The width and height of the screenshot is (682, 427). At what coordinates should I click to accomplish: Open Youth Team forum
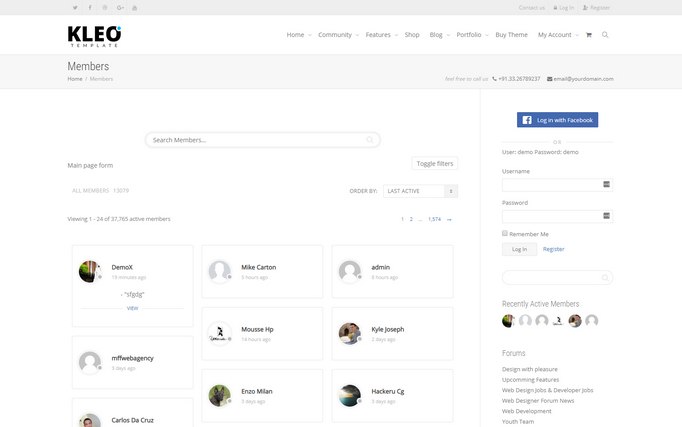[518, 421]
